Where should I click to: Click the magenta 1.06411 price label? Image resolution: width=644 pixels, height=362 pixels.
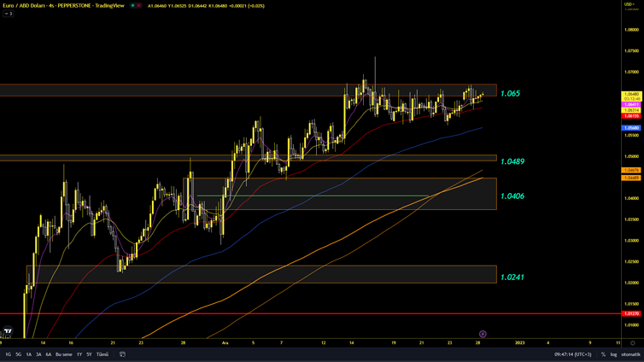[x=631, y=105]
